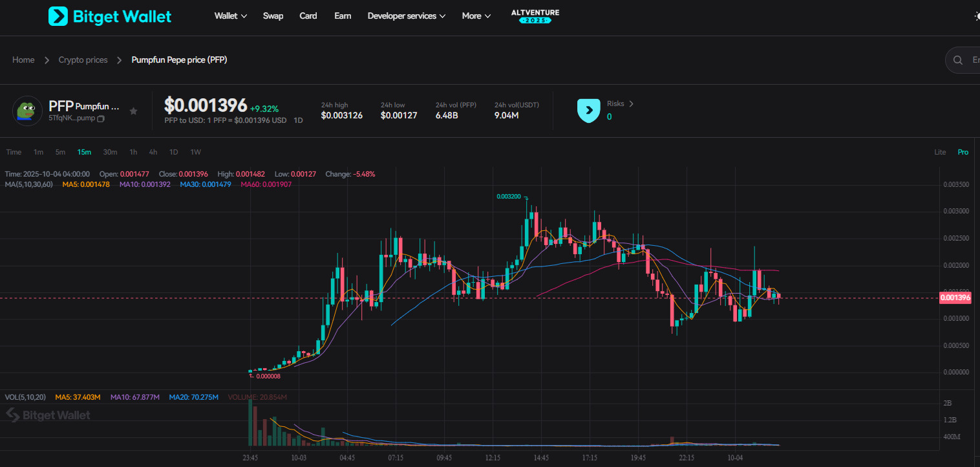The width and height of the screenshot is (980, 467).
Task: Expand the More menu
Action: click(476, 16)
